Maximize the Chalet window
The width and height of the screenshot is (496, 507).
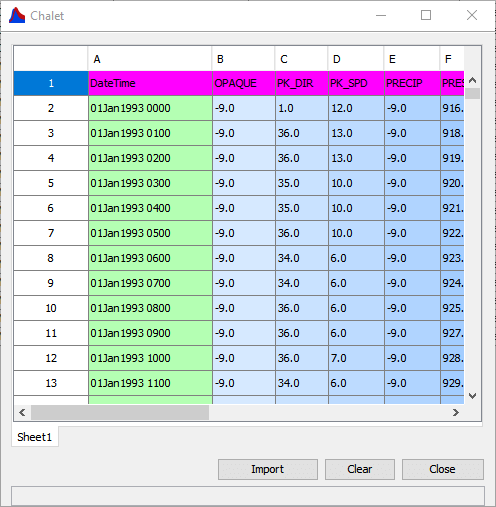(x=426, y=15)
